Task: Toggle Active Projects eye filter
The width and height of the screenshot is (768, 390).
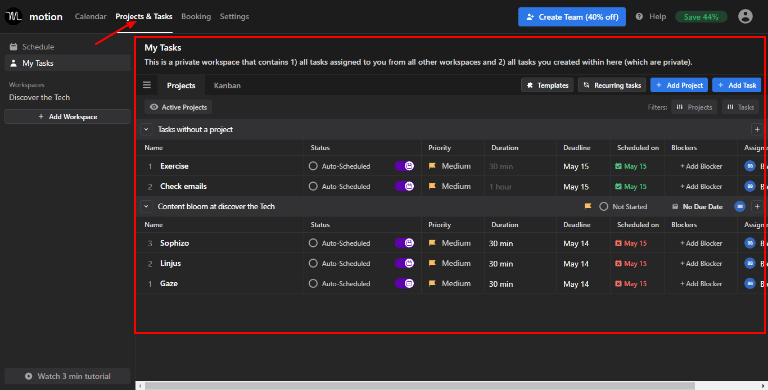Action: 178,107
